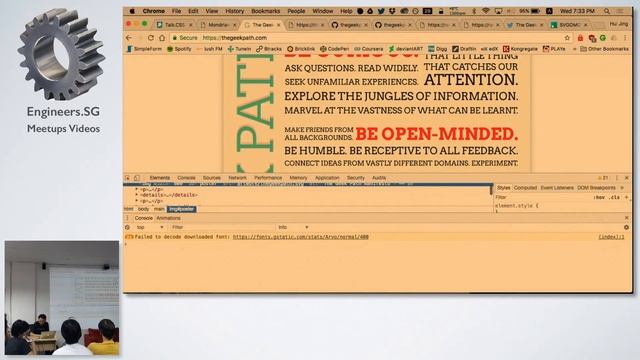Open the Chrome three-dot menu
Screen dimensions: 640x360
625,38
